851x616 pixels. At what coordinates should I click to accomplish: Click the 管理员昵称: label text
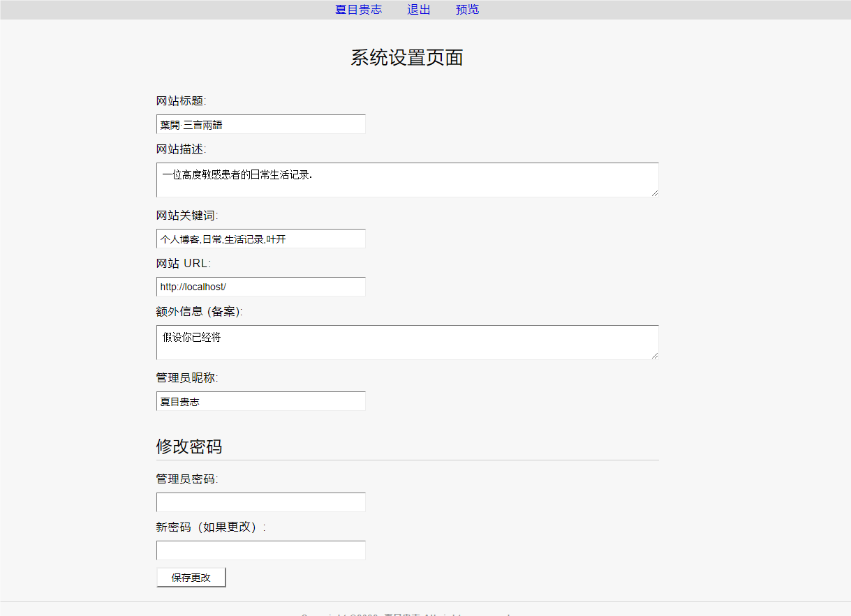(x=187, y=378)
